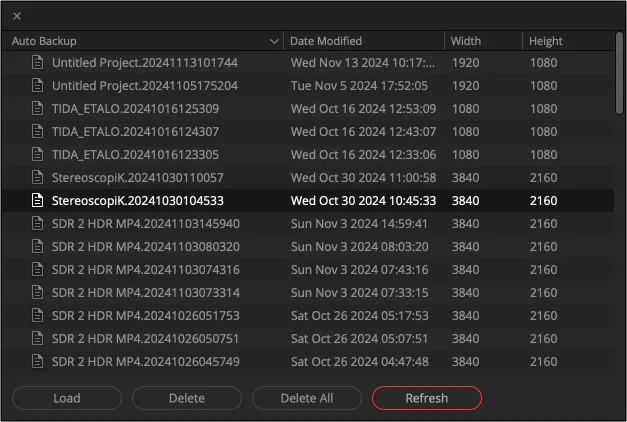
Task: Click file icon of SDR 2 HDR MP4.20241103074316
Action: [x=38, y=269]
